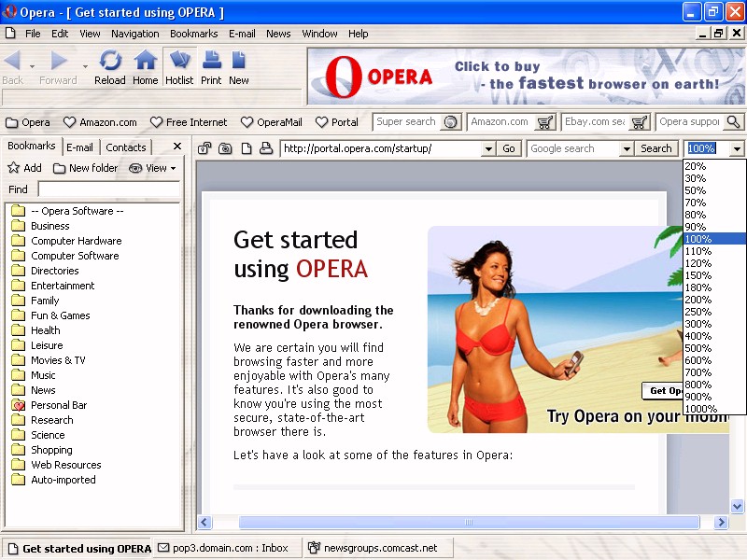Open the Window menu
747x560 pixels.
pos(319,34)
